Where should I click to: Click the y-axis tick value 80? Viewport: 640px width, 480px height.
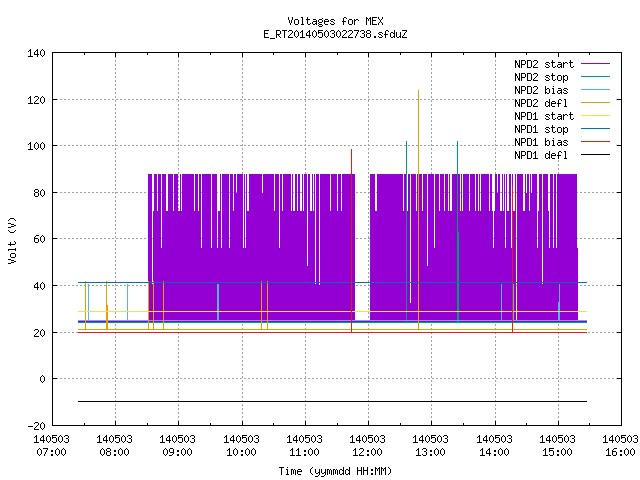tap(39, 193)
